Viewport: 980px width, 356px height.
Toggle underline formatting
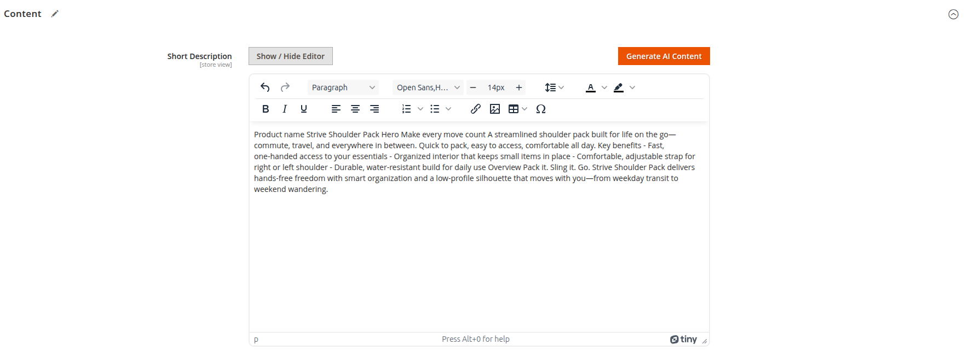pyautogui.click(x=304, y=109)
